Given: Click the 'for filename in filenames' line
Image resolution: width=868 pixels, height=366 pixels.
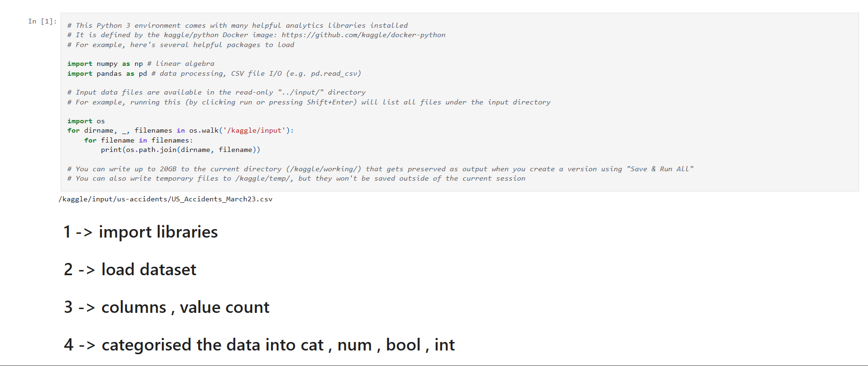Looking at the screenshot, I should [138, 140].
